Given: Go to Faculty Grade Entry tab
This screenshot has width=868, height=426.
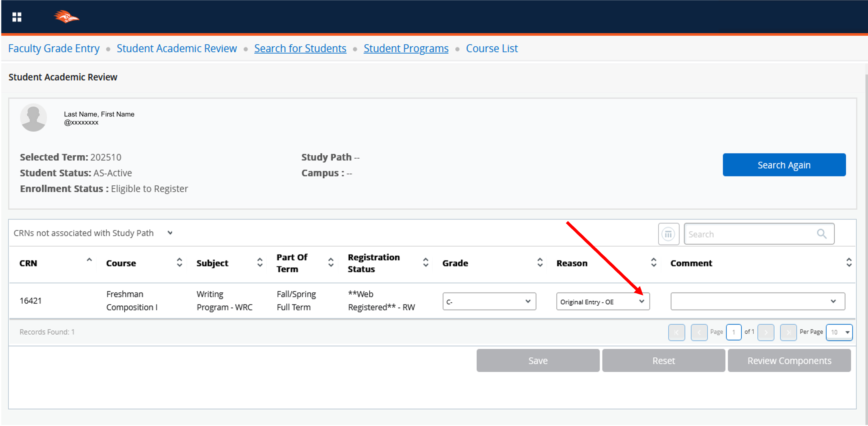Looking at the screenshot, I should 54,48.
